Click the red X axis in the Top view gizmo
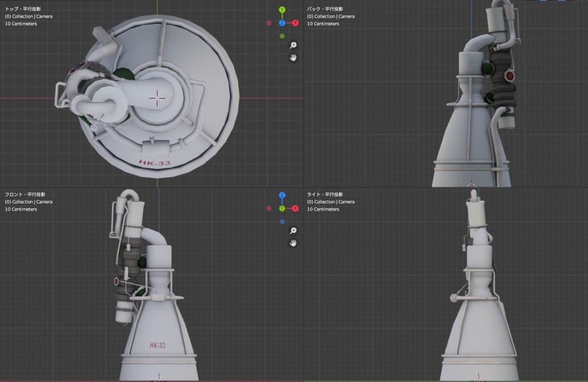 pos(295,23)
